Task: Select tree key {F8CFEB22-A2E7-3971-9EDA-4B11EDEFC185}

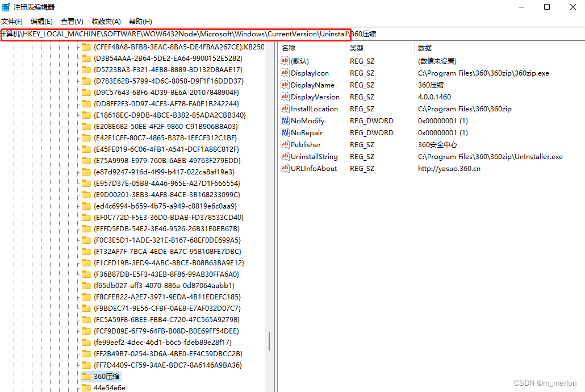Action: pos(167,297)
